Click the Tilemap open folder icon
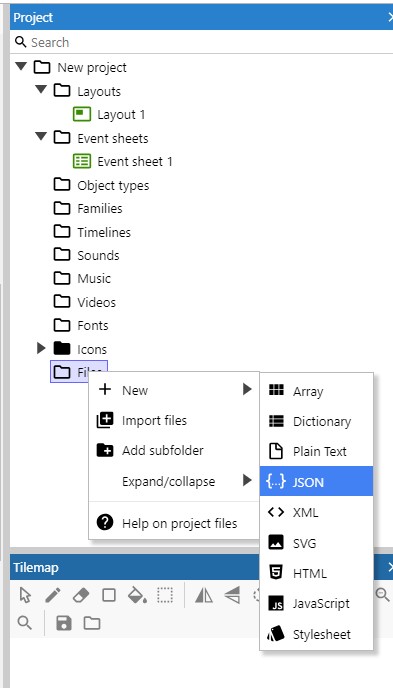This screenshot has width=393, height=688. pos(92,623)
